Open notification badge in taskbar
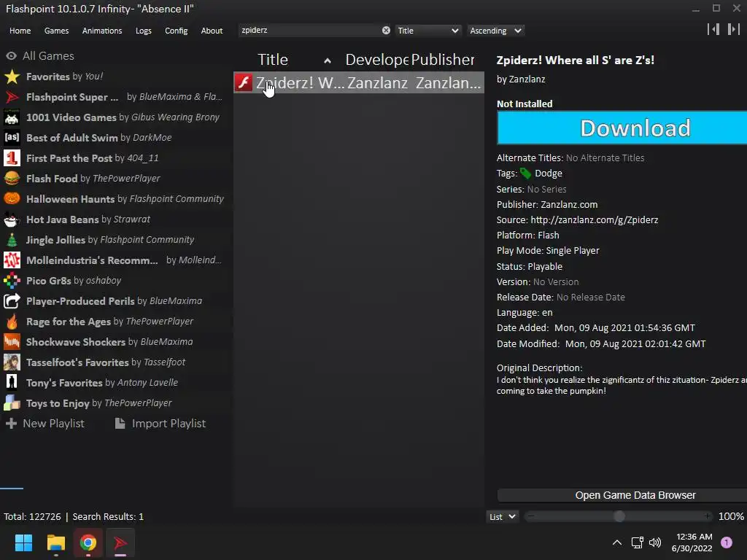The width and height of the screenshot is (747, 560). [x=727, y=542]
